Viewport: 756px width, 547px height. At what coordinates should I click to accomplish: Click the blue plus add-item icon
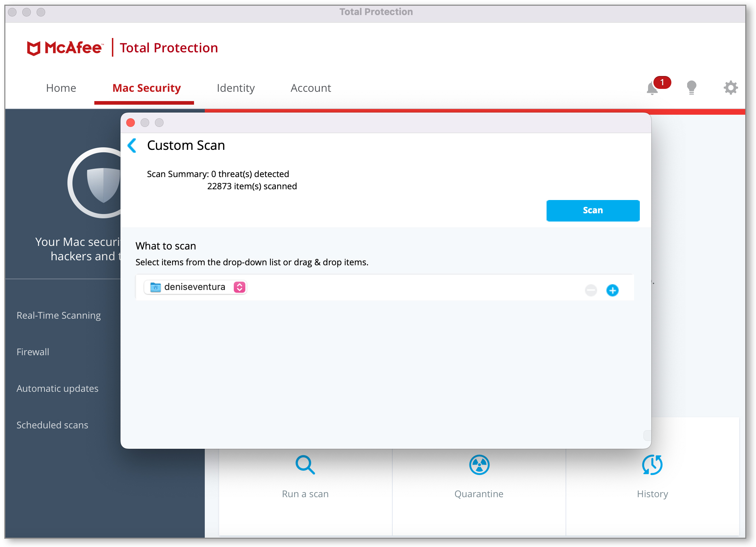click(x=612, y=290)
